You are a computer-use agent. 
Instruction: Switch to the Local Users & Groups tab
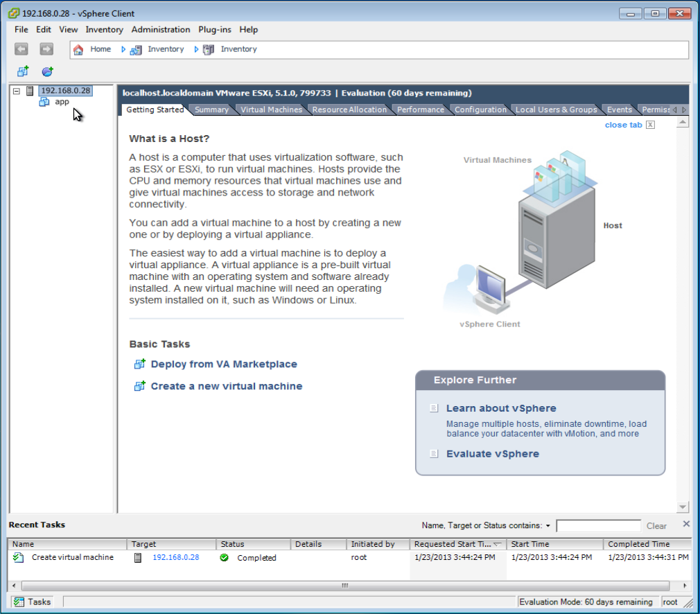(x=557, y=109)
